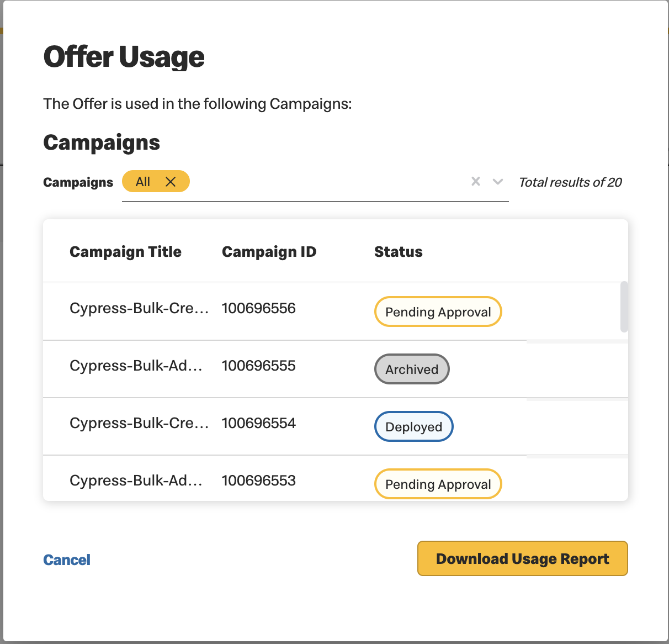The height and width of the screenshot is (644, 669).
Task: Click the table vertical scrollbar thumb
Action: (624, 307)
